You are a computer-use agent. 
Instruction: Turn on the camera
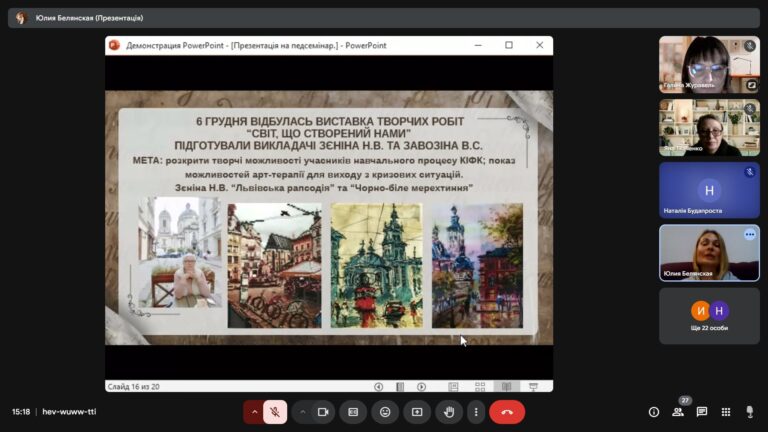click(323, 412)
